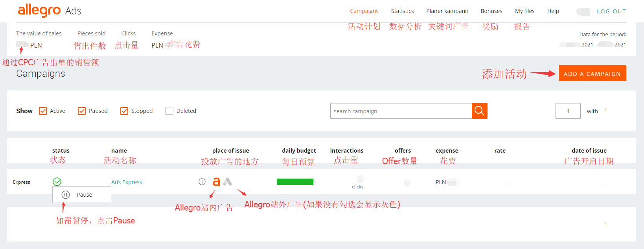644x249 pixels.
Task: Click the search campaign input field
Action: 401,111
